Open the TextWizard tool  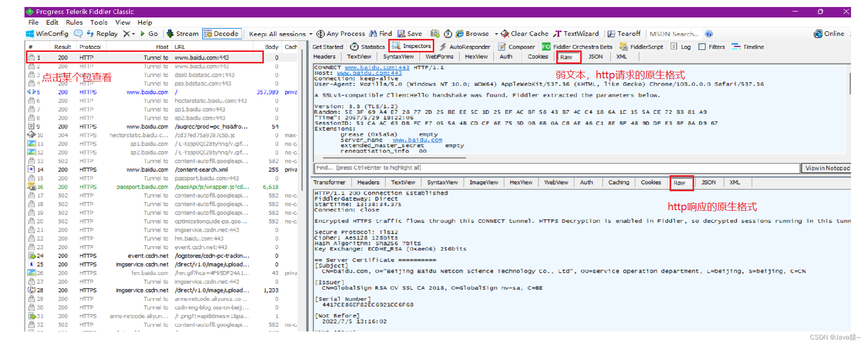576,33
